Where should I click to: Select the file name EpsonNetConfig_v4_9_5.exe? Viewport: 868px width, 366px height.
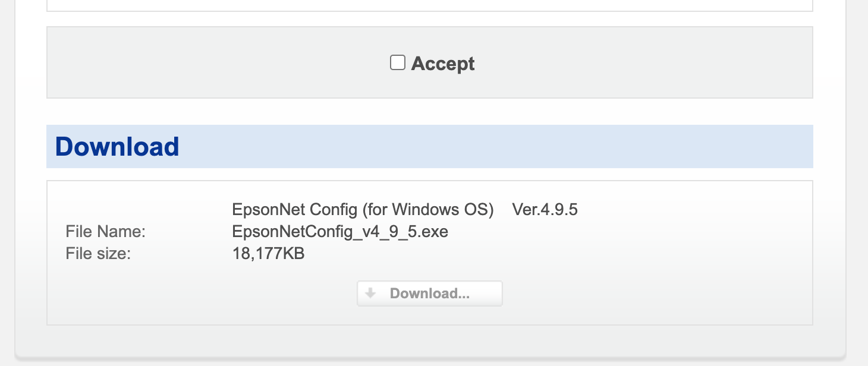pyautogui.click(x=341, y=231)
